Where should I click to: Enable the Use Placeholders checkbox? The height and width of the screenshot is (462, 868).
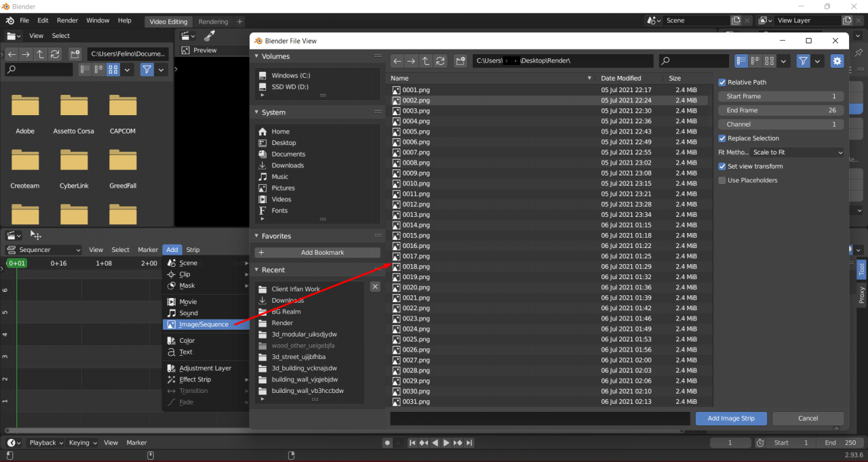pyautogui.click(x=722, y=180)
